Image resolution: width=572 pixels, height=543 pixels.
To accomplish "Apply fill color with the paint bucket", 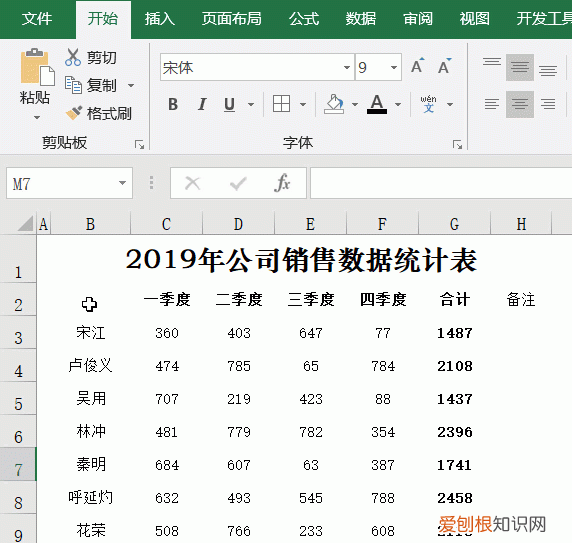I will tap(334, 104).
